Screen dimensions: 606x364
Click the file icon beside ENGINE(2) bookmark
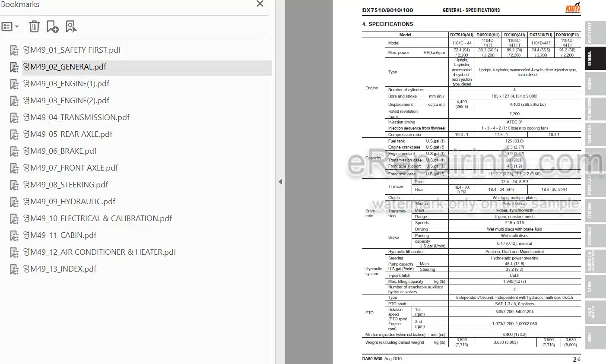tap(14, 101)
